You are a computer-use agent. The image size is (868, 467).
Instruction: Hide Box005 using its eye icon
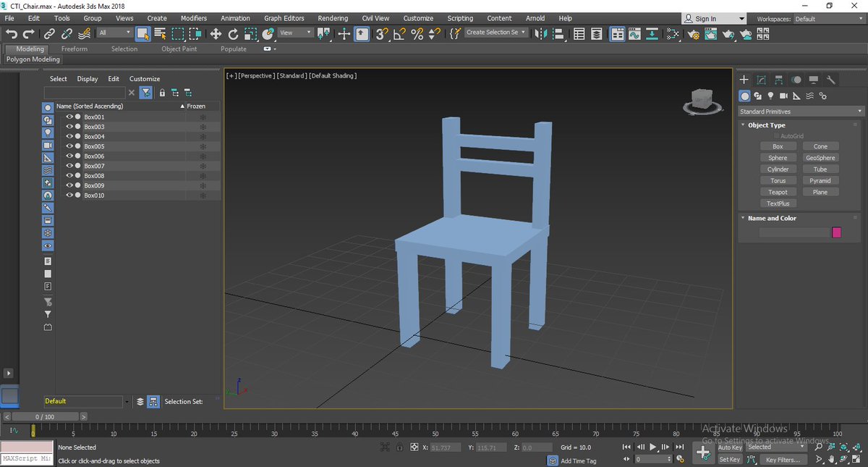69,146
